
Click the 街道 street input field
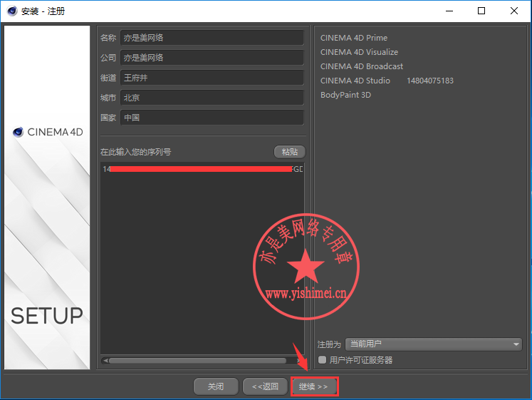212,78
